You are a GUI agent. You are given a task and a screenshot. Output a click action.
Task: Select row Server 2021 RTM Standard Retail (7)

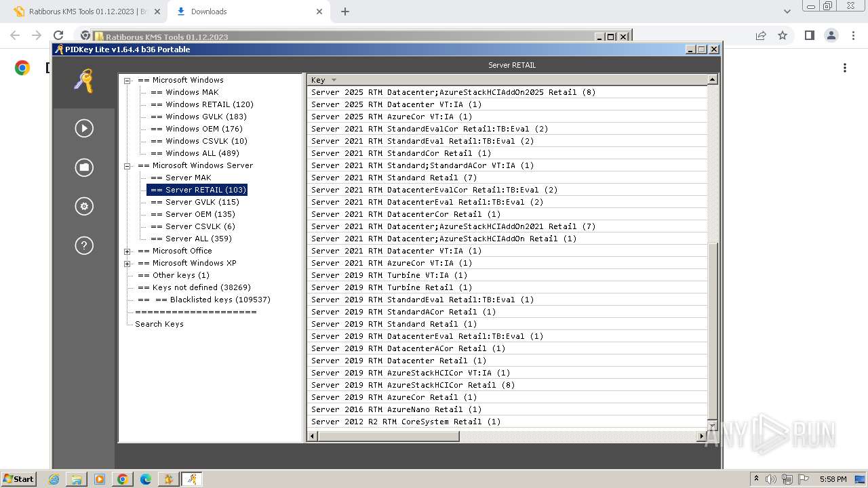tap(507, 178)
